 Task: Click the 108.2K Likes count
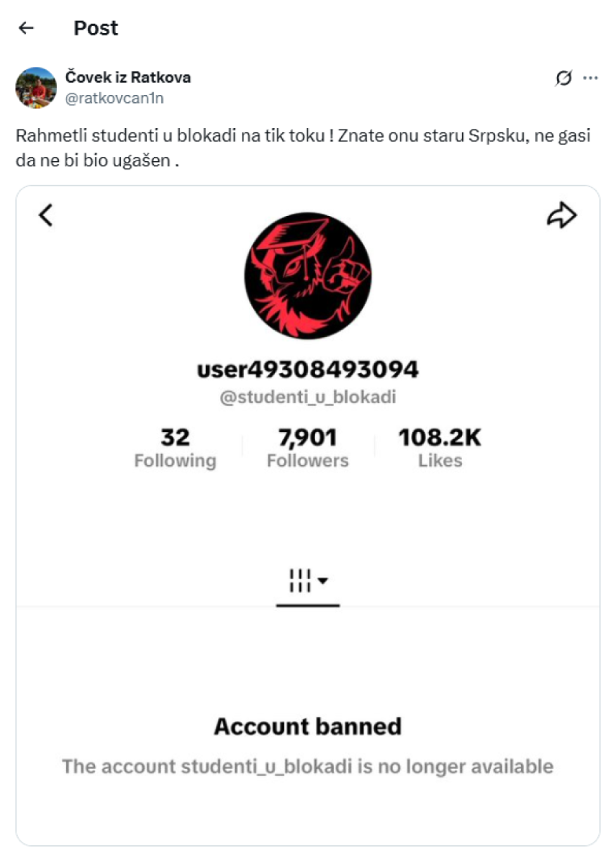point(440,448)
